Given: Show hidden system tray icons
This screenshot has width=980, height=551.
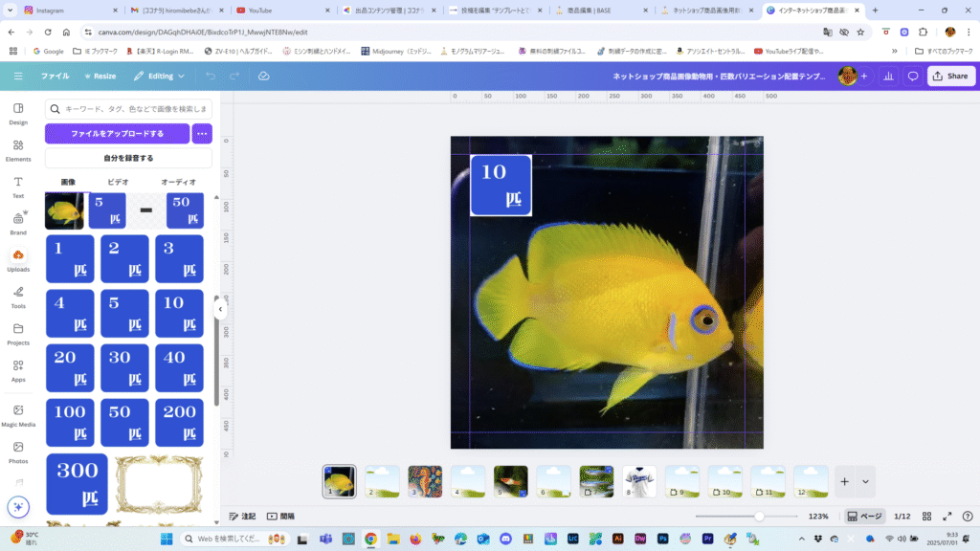Looking at the screenshot, I should point(801,539).
